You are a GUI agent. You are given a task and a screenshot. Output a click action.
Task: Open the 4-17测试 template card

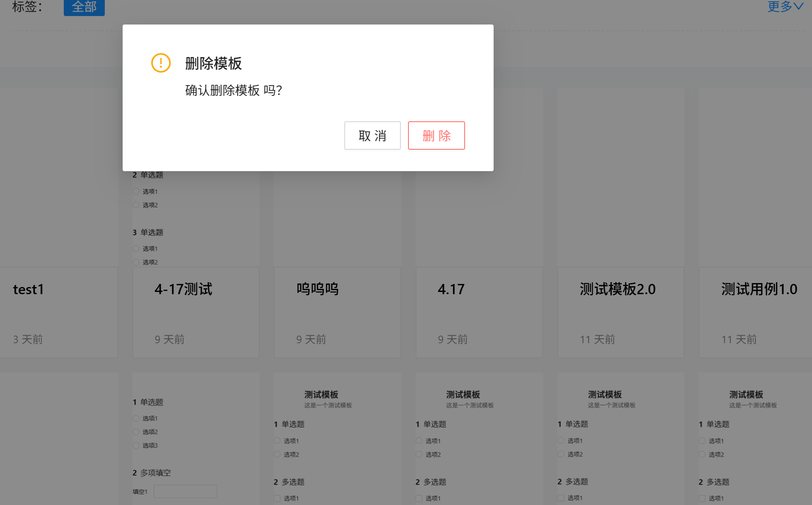click(x=196, y=312)
